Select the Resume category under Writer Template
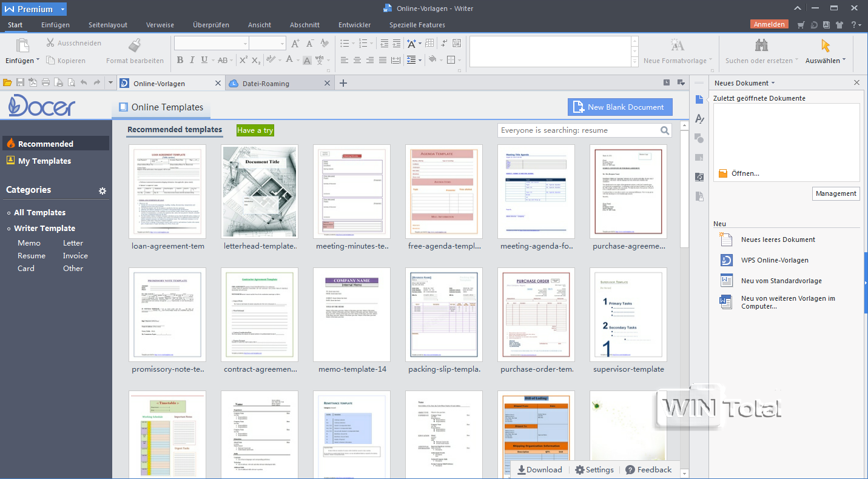Viewport: 868px width, 479px height. 32,256
